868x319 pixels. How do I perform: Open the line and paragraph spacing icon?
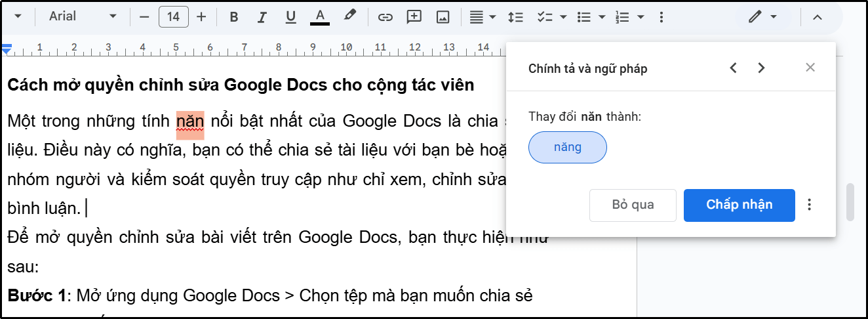[516, 17]
